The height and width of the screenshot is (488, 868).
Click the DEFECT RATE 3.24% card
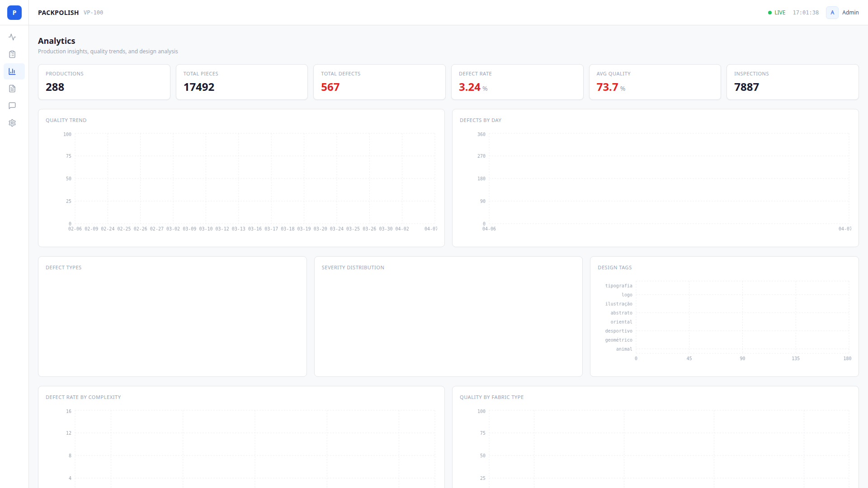coord(517,82)
